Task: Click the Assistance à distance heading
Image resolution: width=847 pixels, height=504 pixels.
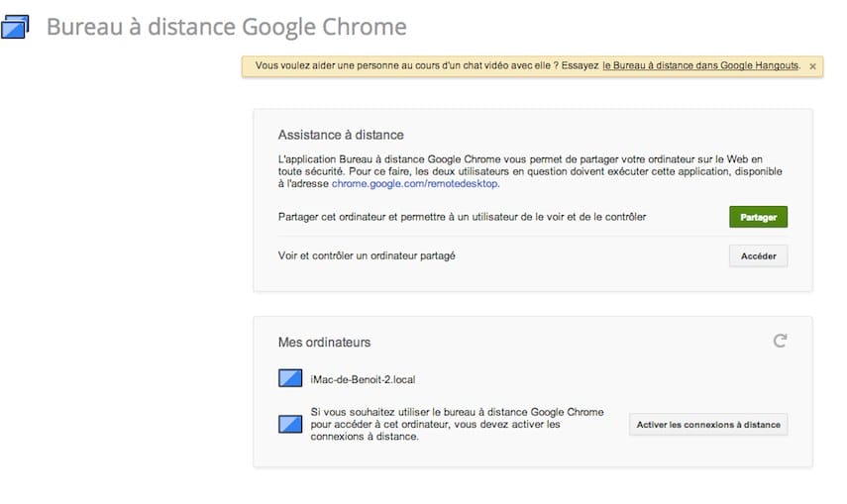Action: [x=341, y=135]
